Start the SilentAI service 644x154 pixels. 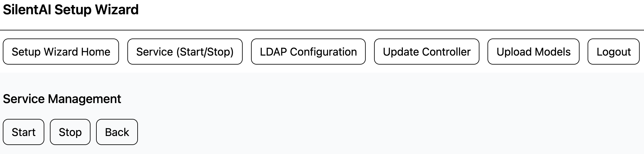tap(24, 132)
